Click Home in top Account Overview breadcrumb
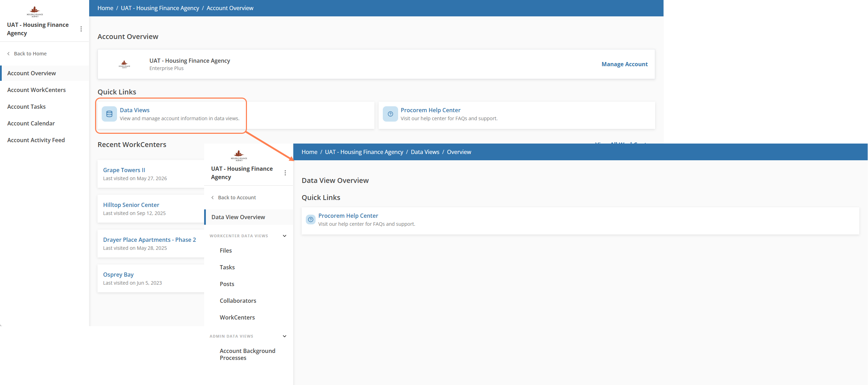Viewport: 868px width, 385px height. coord(105,8)
